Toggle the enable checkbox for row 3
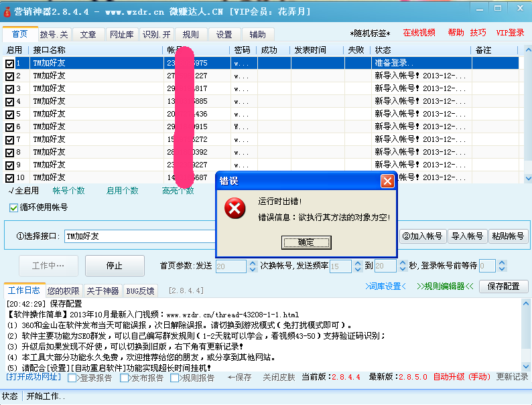This screenshot has height=405, width=532. pyautogui.click(x=9, y=89)
